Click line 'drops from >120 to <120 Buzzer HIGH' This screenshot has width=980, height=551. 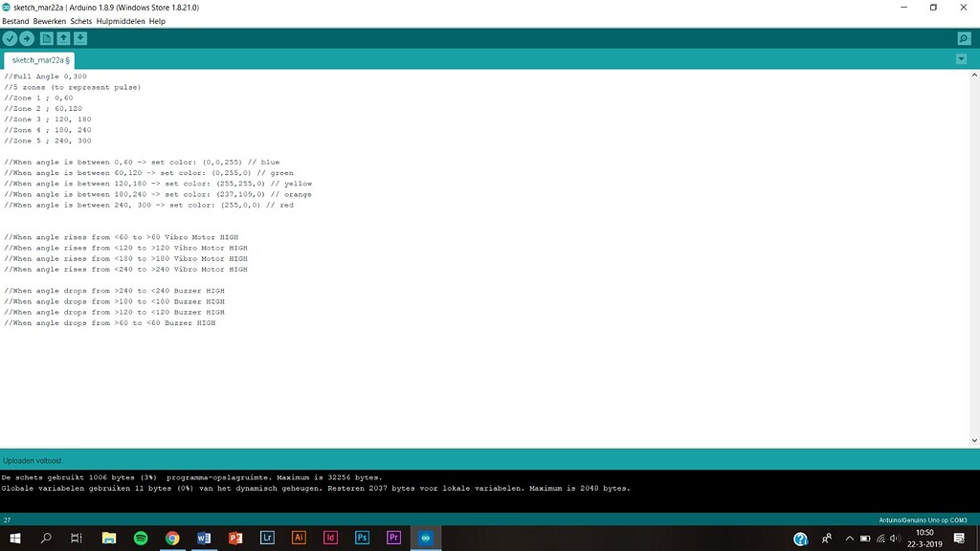point(115,313)
